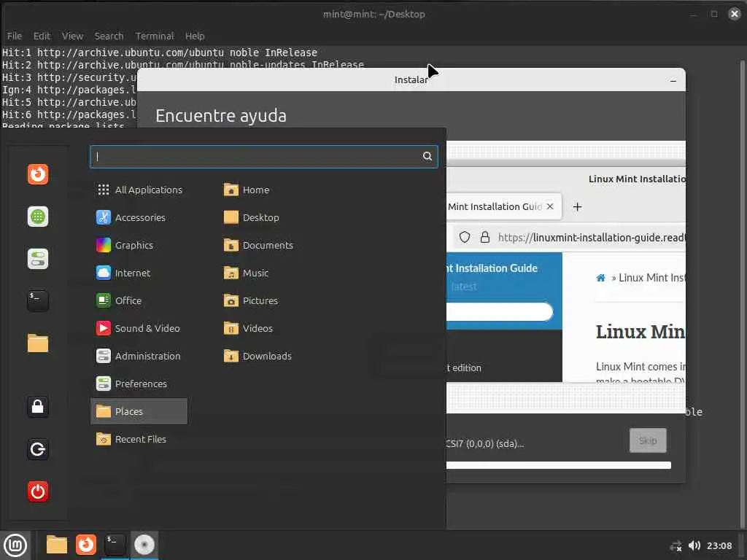Open the terminal Help menu
This screenshot has width=747, height=560.
[195, 36]
